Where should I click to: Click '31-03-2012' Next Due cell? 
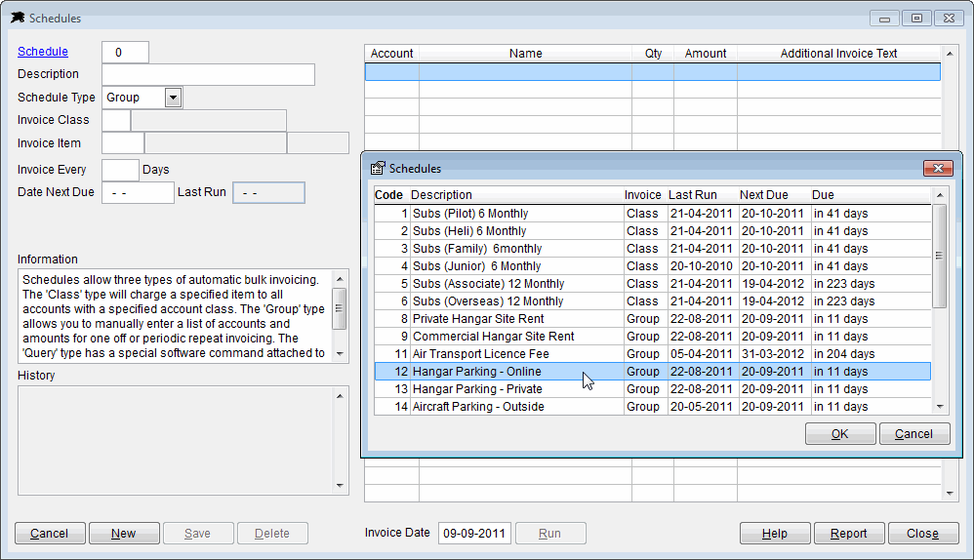773,354
